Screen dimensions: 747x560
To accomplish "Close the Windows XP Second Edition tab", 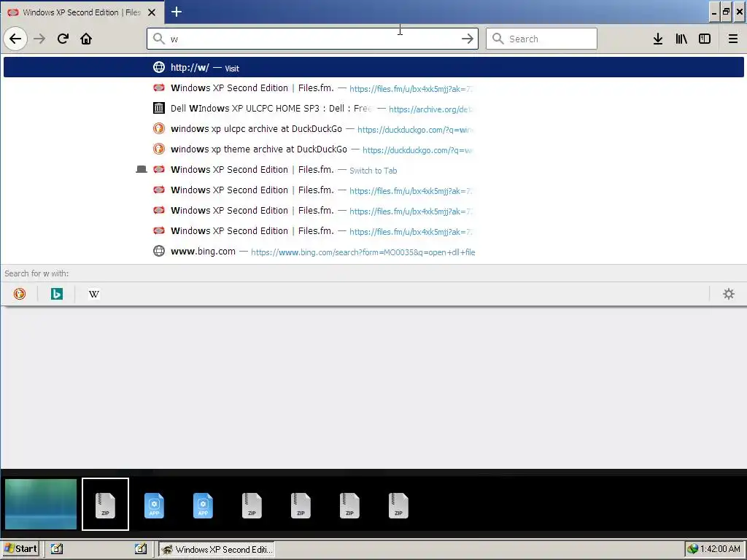I will point(152,12).
